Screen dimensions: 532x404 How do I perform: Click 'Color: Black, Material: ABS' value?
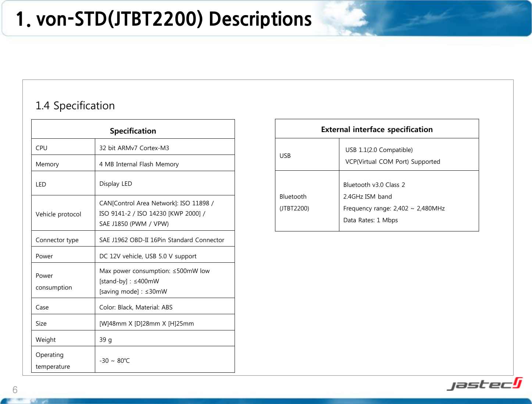[x=136, y=307]
